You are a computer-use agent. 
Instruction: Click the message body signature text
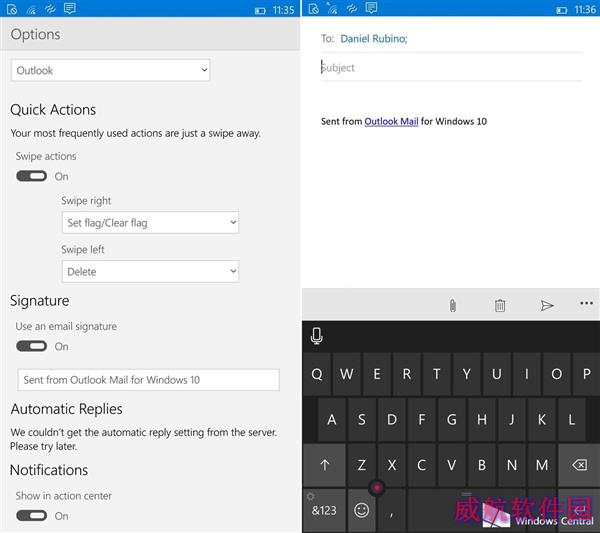404,121
